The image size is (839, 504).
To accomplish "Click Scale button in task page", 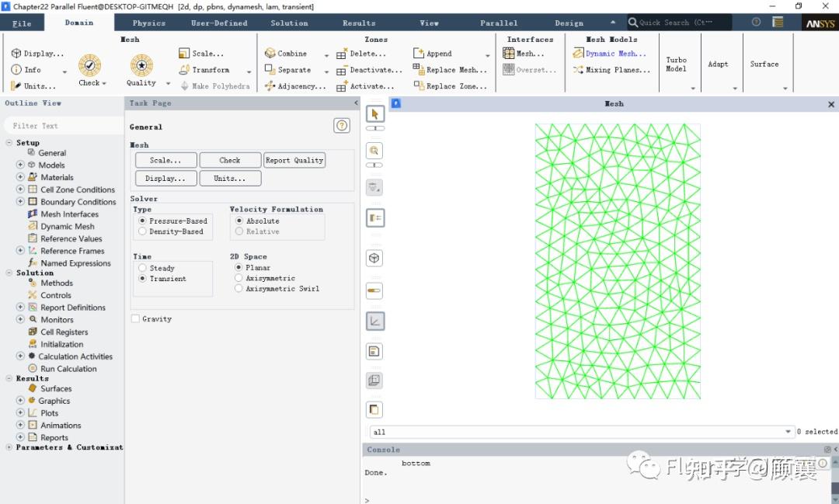I will [x=166, y=160].
